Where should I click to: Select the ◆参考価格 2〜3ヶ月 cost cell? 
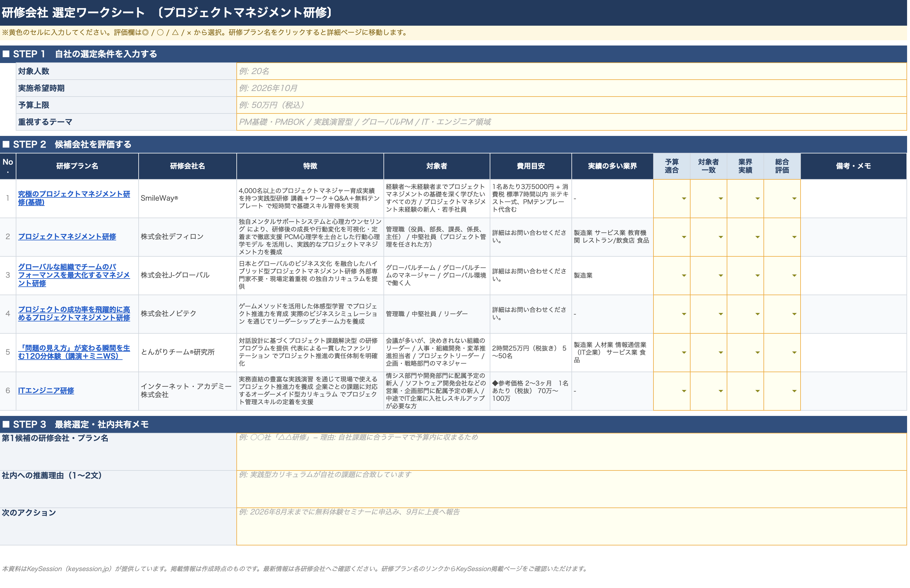click(x=531, y=391)
